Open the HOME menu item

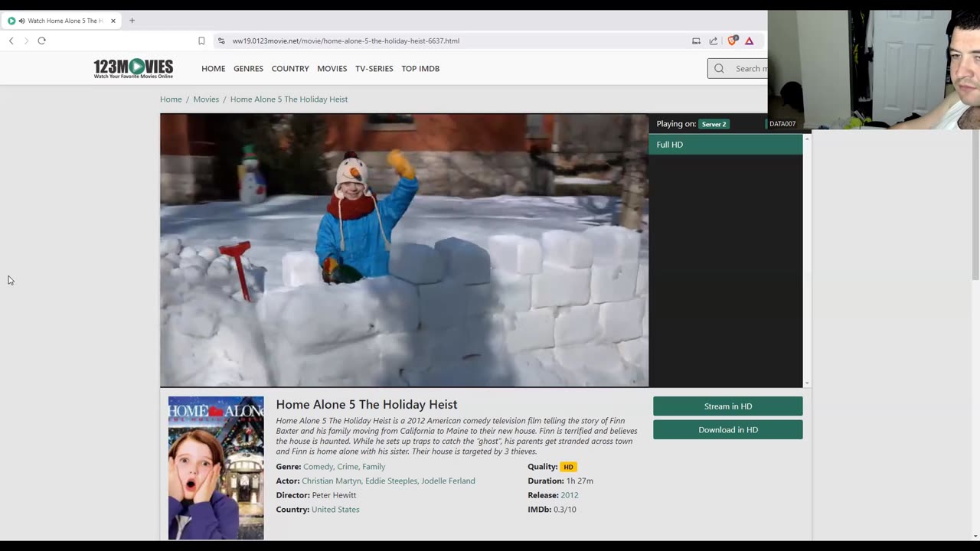(x=213, y=68)
